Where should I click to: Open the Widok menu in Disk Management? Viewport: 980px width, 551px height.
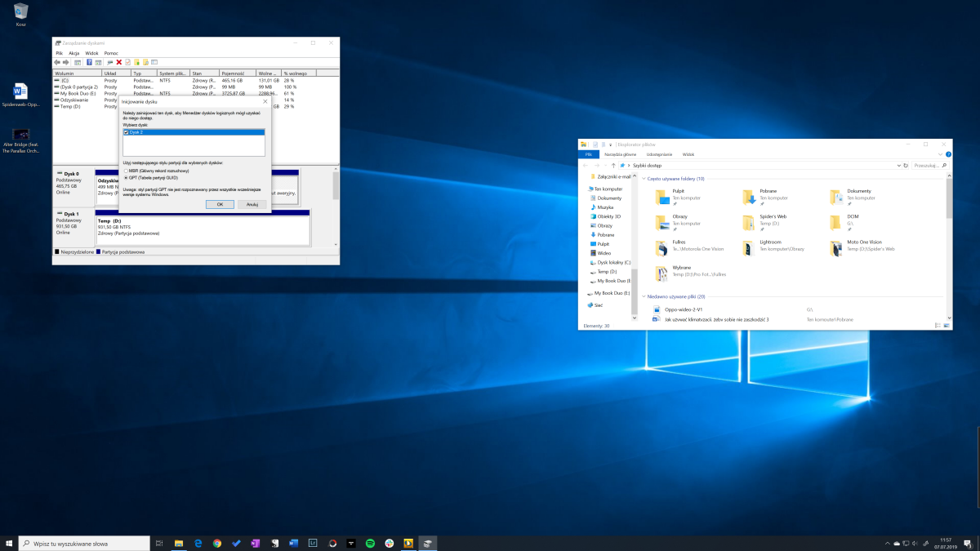point(91,53)
